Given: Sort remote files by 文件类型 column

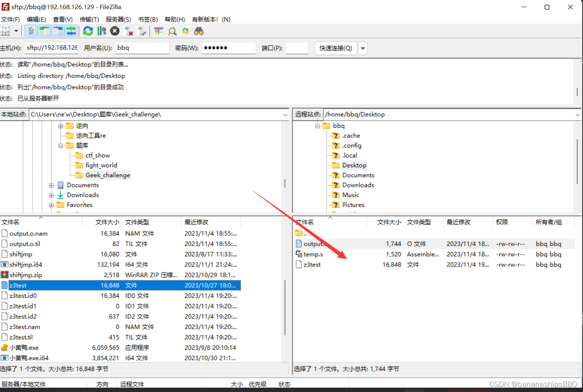Looking at the screenshot, I should pos(424,222).
